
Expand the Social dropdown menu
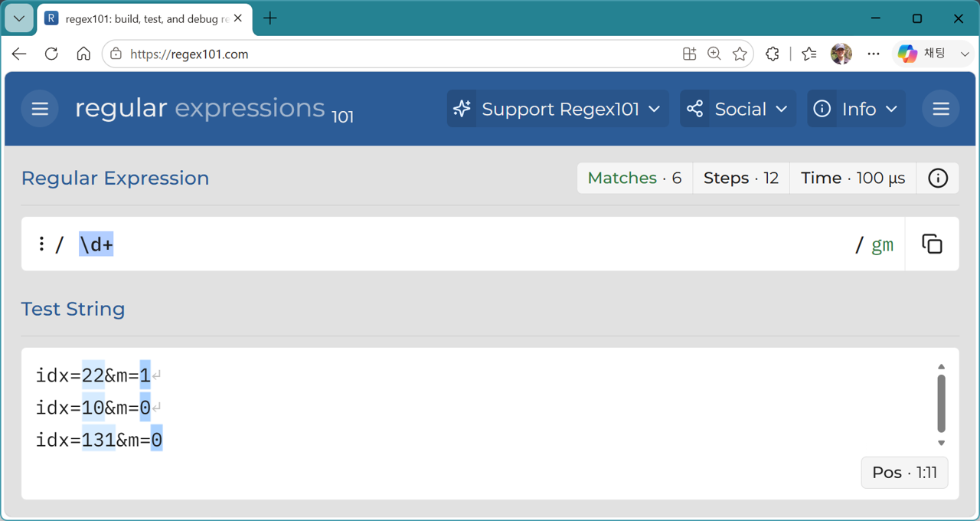point(738,109)
